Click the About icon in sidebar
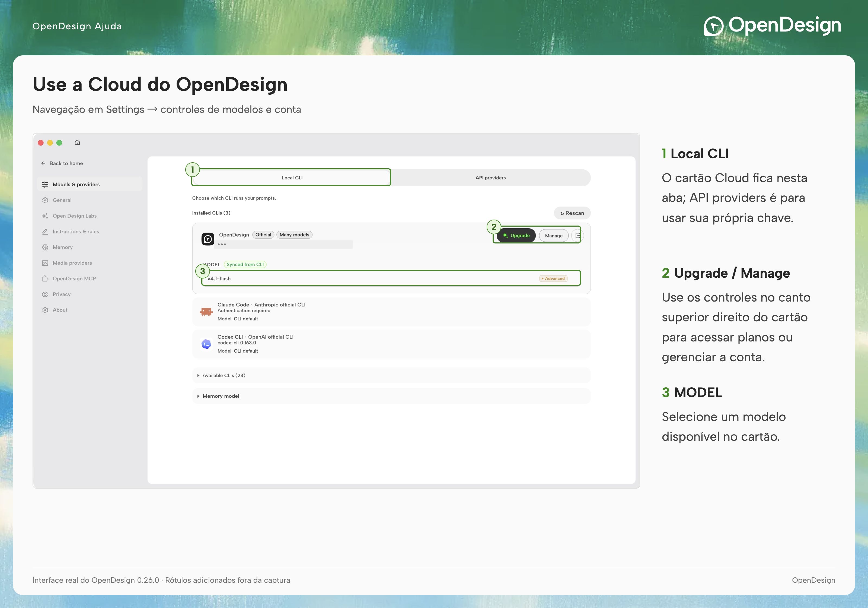 [x=45, y=310]
